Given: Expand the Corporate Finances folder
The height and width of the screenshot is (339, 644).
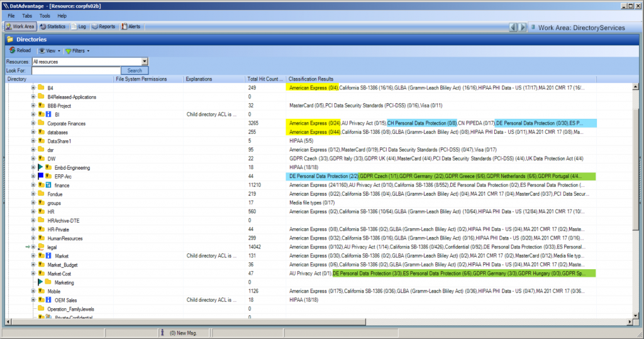Looking at the screenshot, I should 33,123.
